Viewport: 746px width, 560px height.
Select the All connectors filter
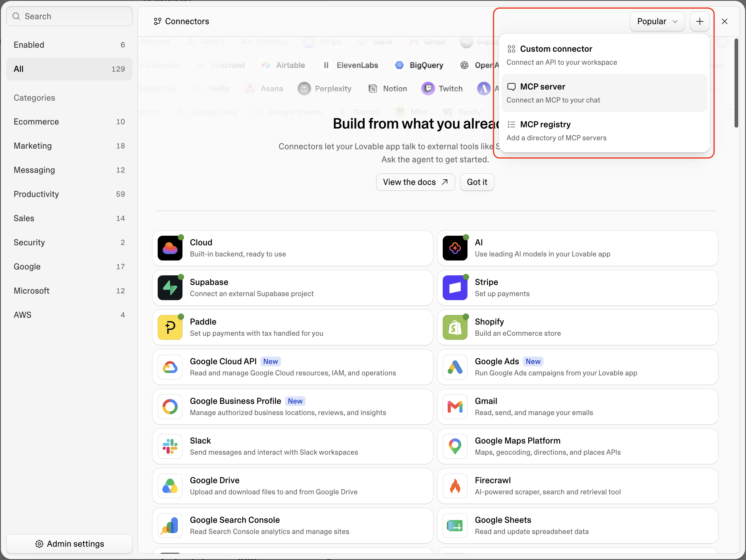[x=69, y=69]
